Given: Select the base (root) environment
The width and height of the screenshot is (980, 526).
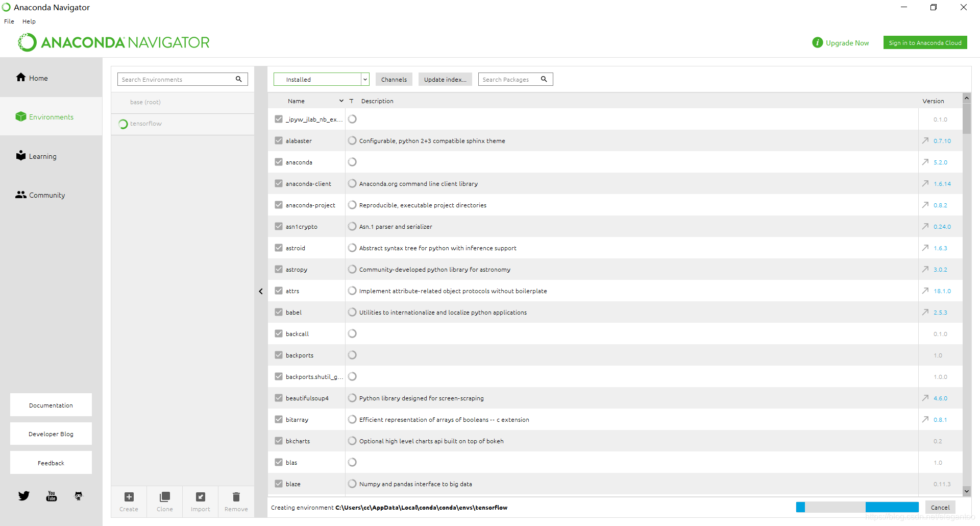Looking at the screenshot, I should (183, 102).
